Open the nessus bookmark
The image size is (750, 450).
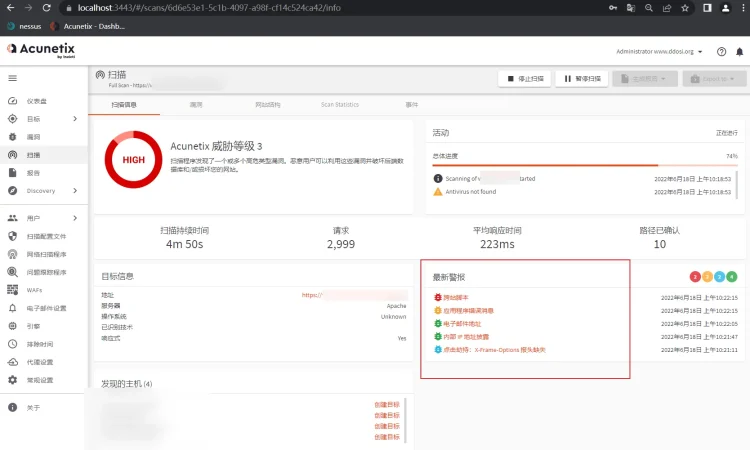pyautogui.click(x=25, y=26)
